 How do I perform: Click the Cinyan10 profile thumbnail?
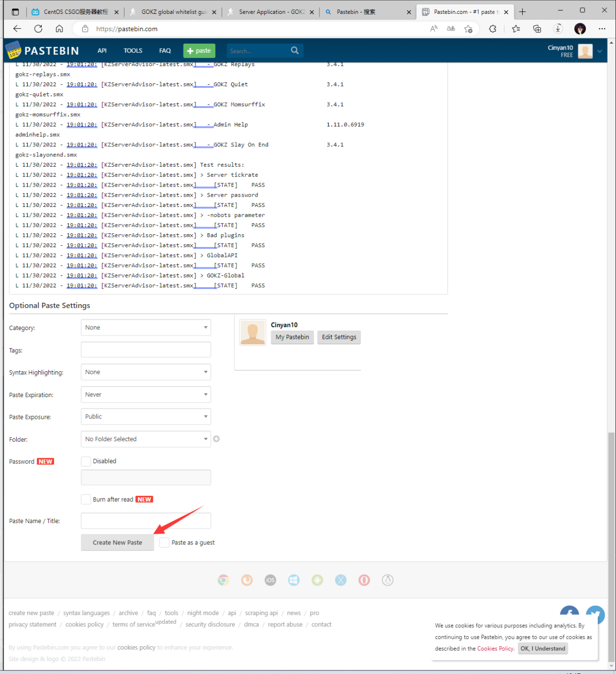click(252, 332)
